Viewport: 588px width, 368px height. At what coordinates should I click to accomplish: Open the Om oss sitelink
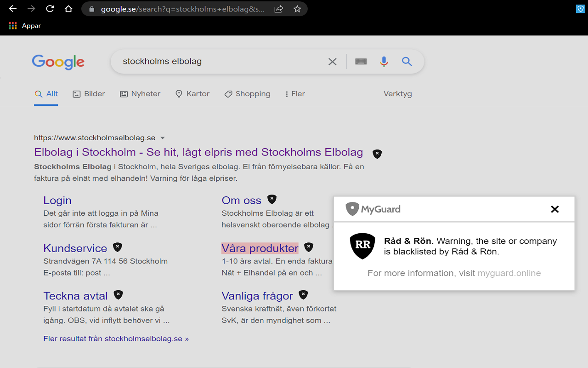(x=242, y=201)
